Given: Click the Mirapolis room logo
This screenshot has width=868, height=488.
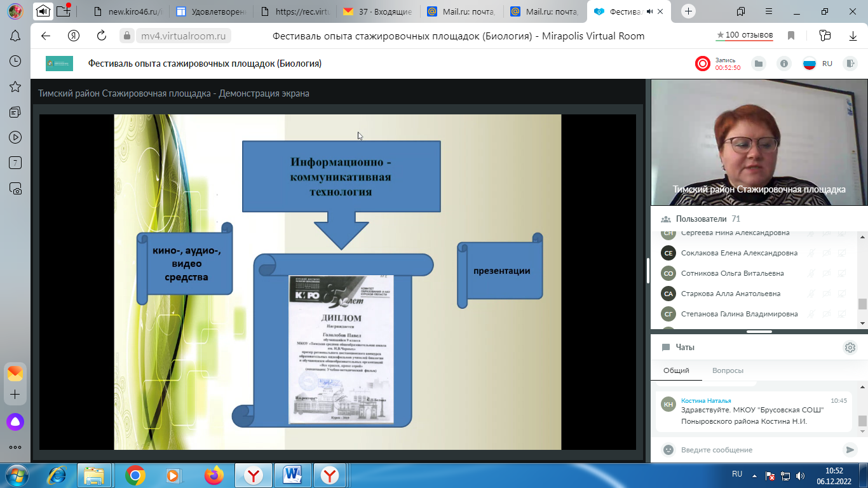Looking at the screenshot, I should [59, 64].
